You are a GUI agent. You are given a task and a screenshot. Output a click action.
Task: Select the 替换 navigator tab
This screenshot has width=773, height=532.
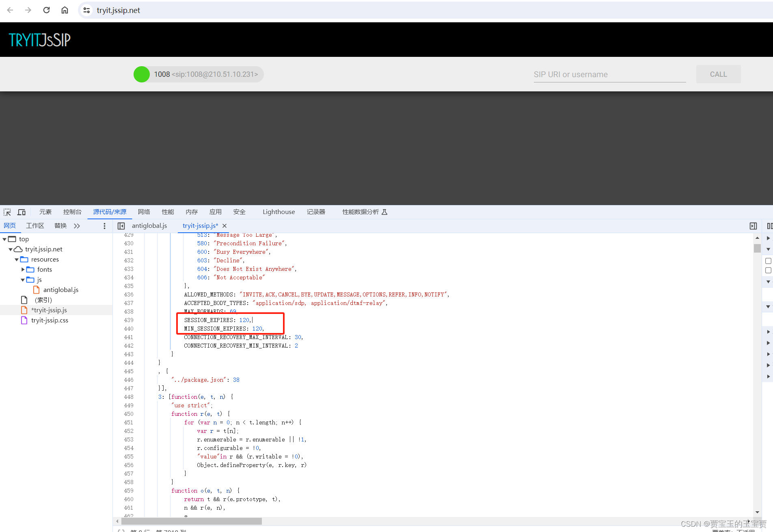click(60, 226)
